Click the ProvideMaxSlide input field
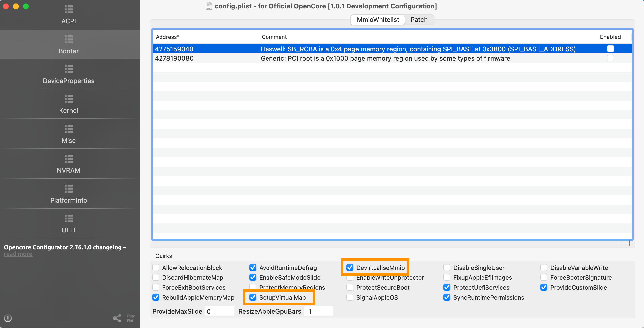Screen dimensions: 644x328 [x=219, y=311]
